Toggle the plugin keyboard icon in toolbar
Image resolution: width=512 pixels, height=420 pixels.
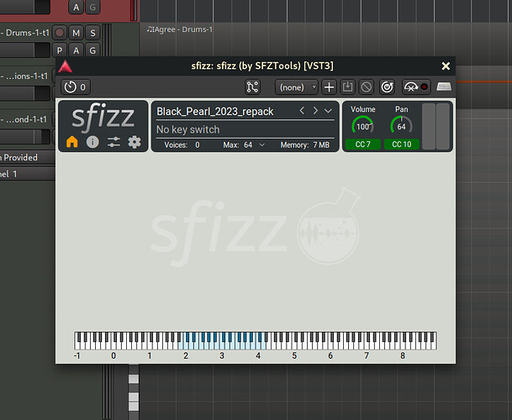[444, 87]
